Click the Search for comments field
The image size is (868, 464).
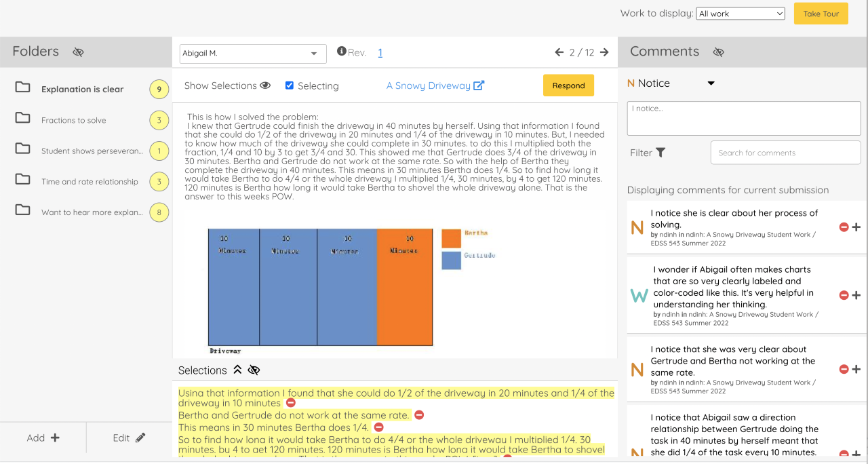coord(785,153)
